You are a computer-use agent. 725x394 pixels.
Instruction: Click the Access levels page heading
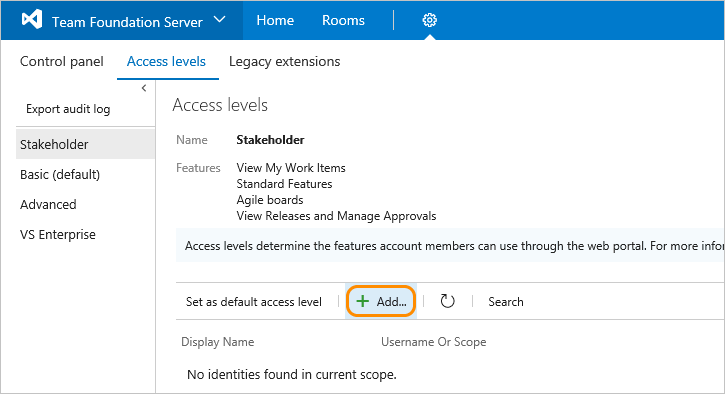(220, 105)
